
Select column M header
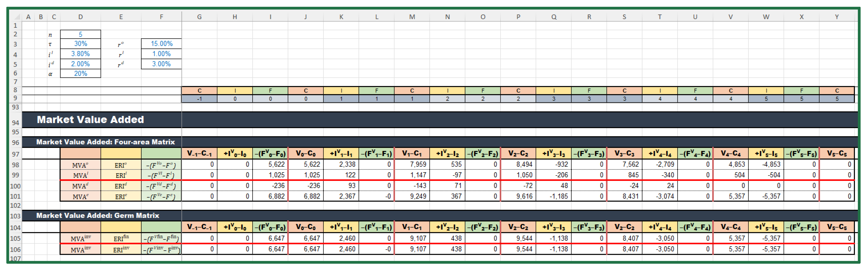click(x=412, y=17)
